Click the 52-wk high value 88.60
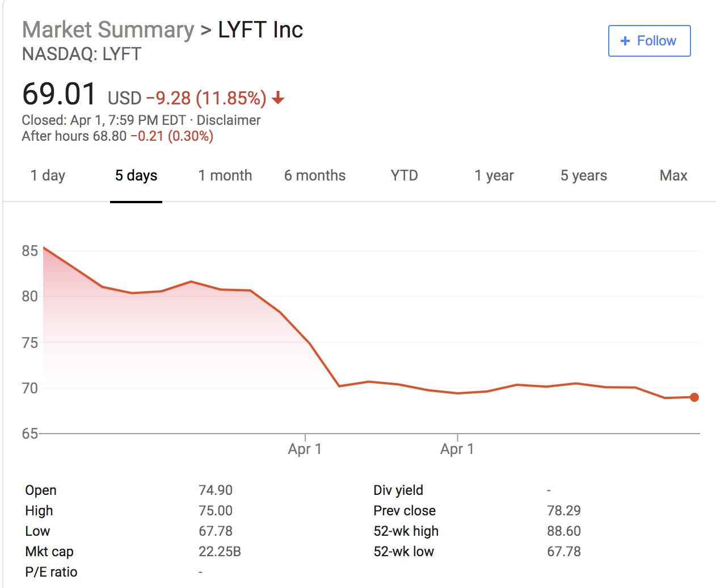The width and height of the screenshot is (716, 588). click(564, 531)
